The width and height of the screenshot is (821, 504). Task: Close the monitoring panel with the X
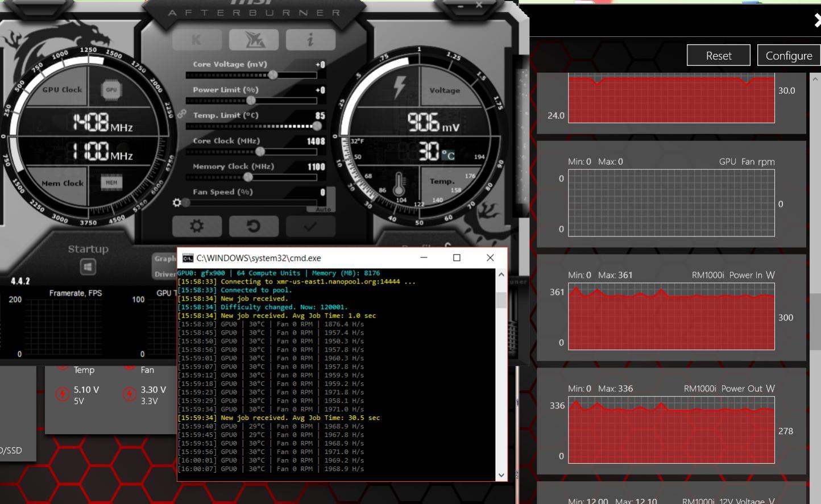click(x=817, y=21)
